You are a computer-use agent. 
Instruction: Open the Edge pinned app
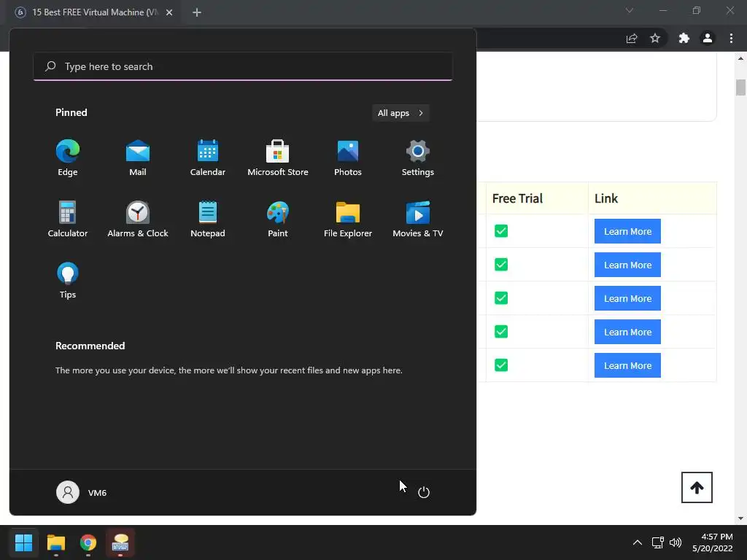[x=68, y=158]
